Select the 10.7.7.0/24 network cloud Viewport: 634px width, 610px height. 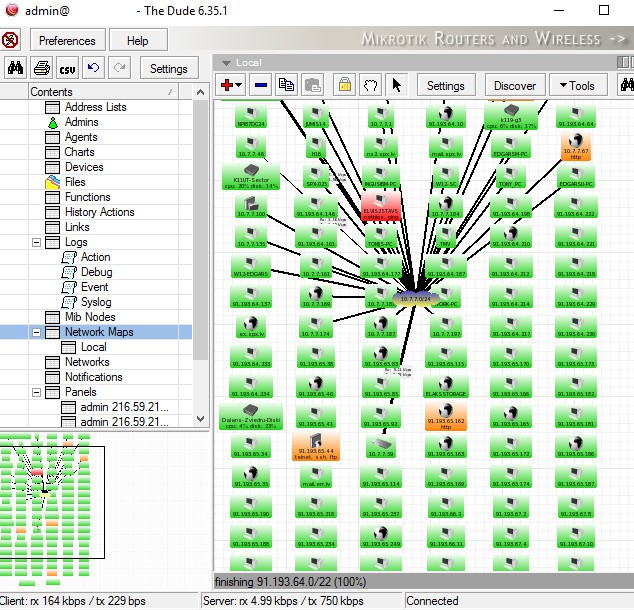point(415,299)
